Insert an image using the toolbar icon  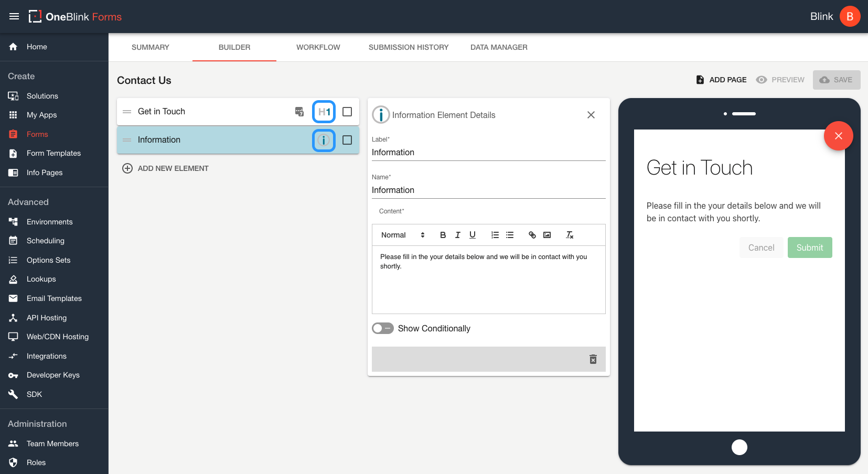click(x=547, y=234)
